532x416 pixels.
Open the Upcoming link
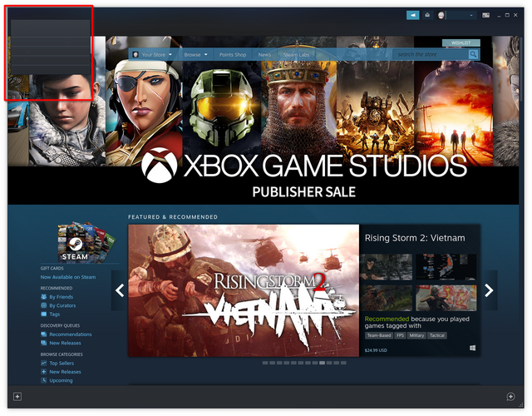click(x=61, y=380)
